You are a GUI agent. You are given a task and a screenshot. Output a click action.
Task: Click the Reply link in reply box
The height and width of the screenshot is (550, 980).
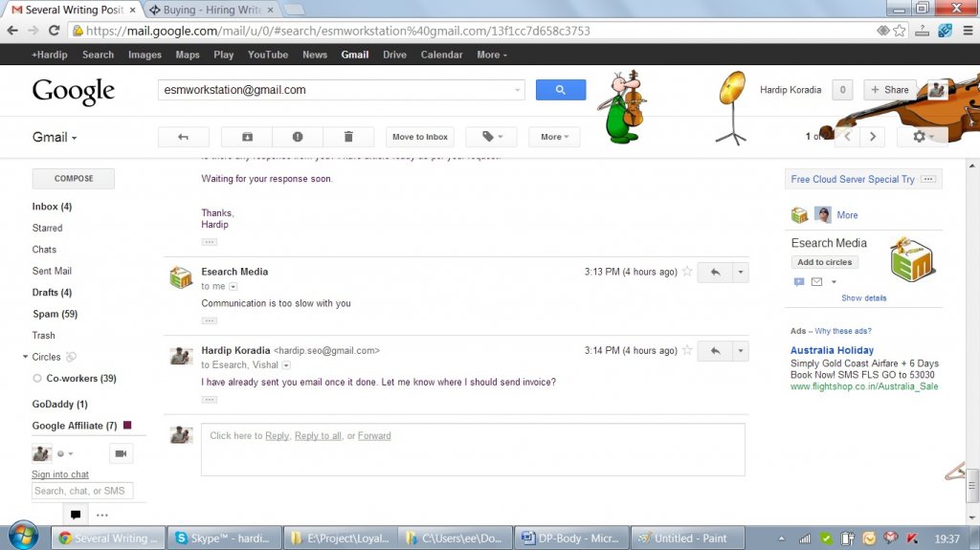click(277, 435)
